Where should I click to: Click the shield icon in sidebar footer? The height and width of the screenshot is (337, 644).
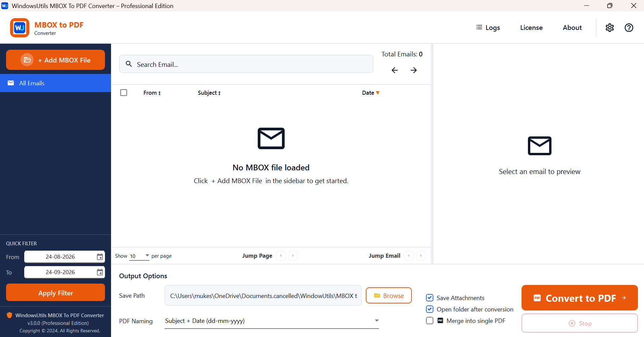pyautogui.click(x=9, y=315)
